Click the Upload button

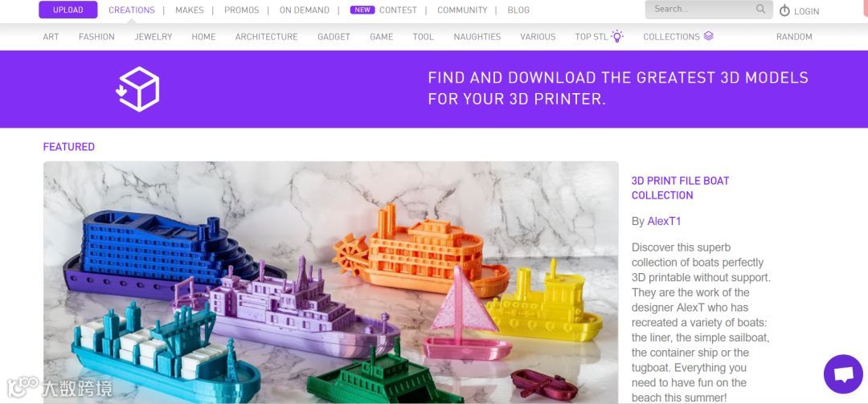click(x=68, y=10)
